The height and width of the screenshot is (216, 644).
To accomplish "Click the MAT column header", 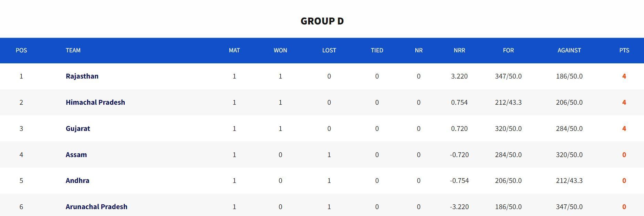I will point(234,50).
